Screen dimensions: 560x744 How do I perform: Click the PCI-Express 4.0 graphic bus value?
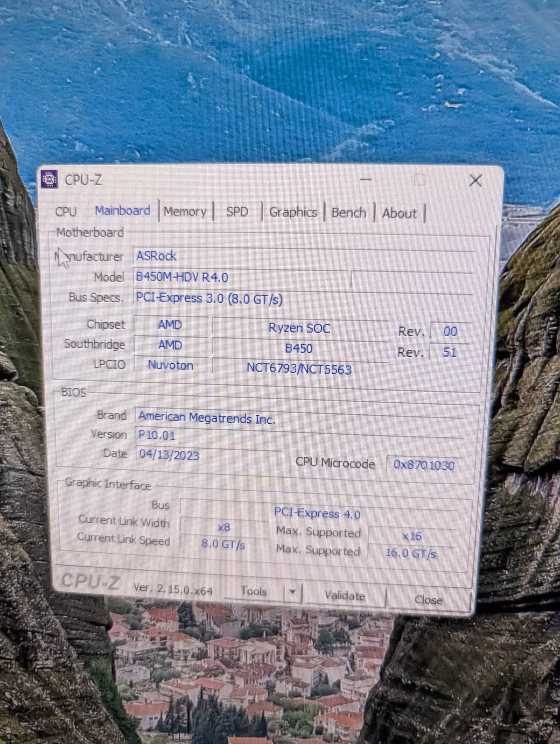[x=318, y=513]
